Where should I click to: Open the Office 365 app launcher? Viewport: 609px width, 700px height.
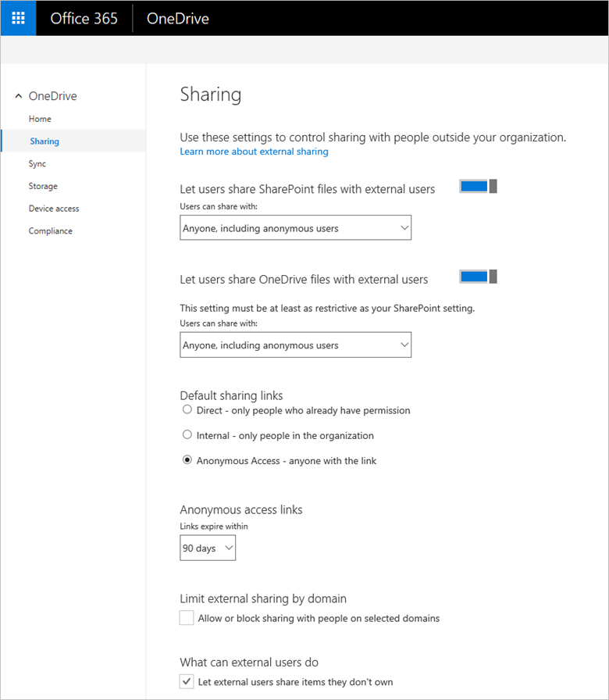coord(17,17)
